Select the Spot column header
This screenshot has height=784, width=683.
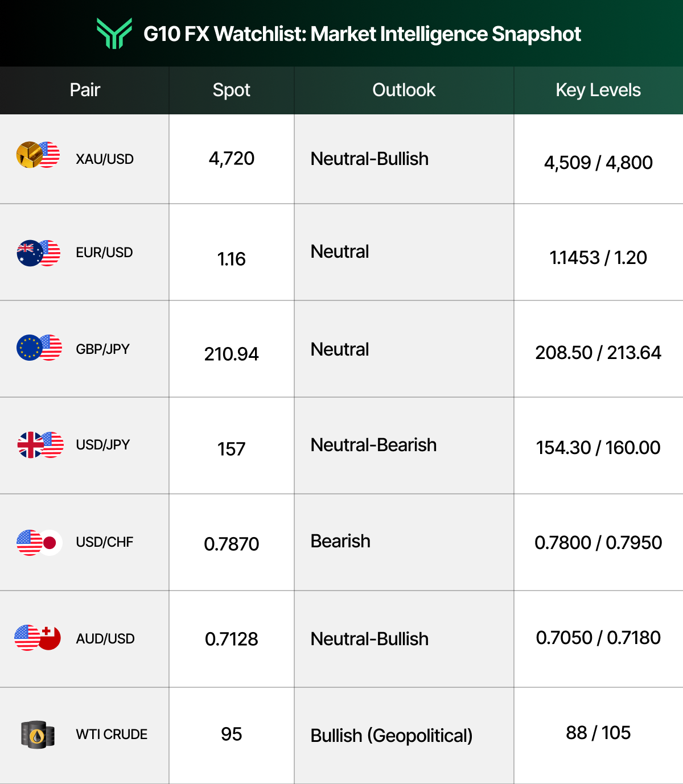(231, 90)
